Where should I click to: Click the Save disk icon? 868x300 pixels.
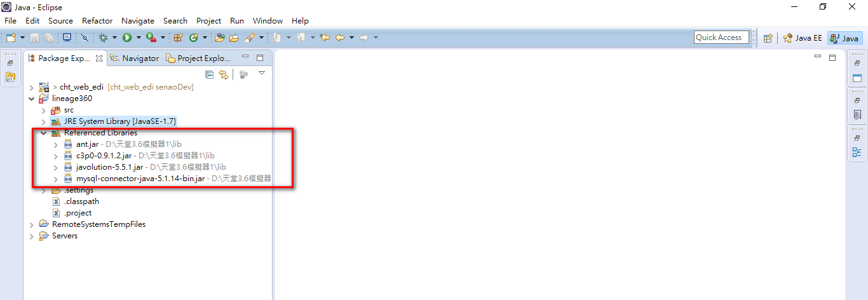[x=35, y=37]
